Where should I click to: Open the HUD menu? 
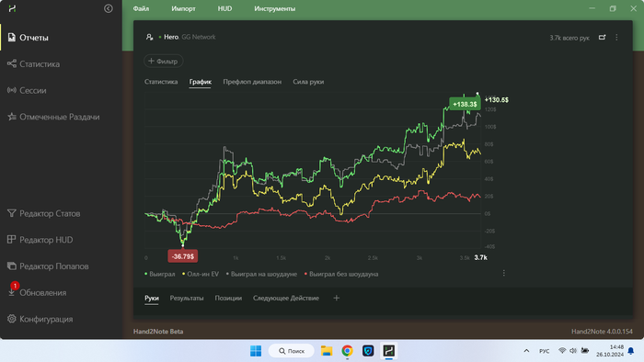pyautogui.click(x=224, y=8)
